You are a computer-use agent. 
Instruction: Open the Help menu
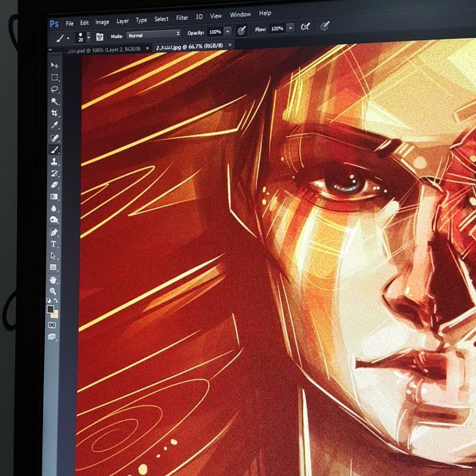pyautogui.click(x=265, y=13)
